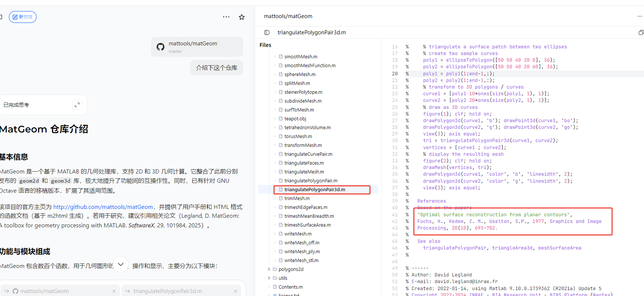
Task: Open smoothMeshFunction.m file
Action: pos(310,65)
